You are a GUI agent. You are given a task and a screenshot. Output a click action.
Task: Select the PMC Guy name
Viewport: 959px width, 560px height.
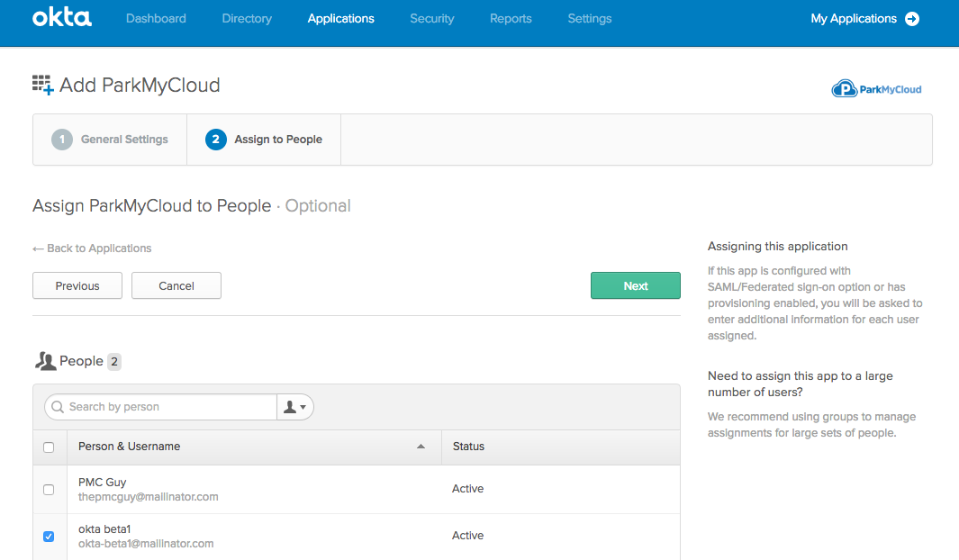click(x=102, y=483)
